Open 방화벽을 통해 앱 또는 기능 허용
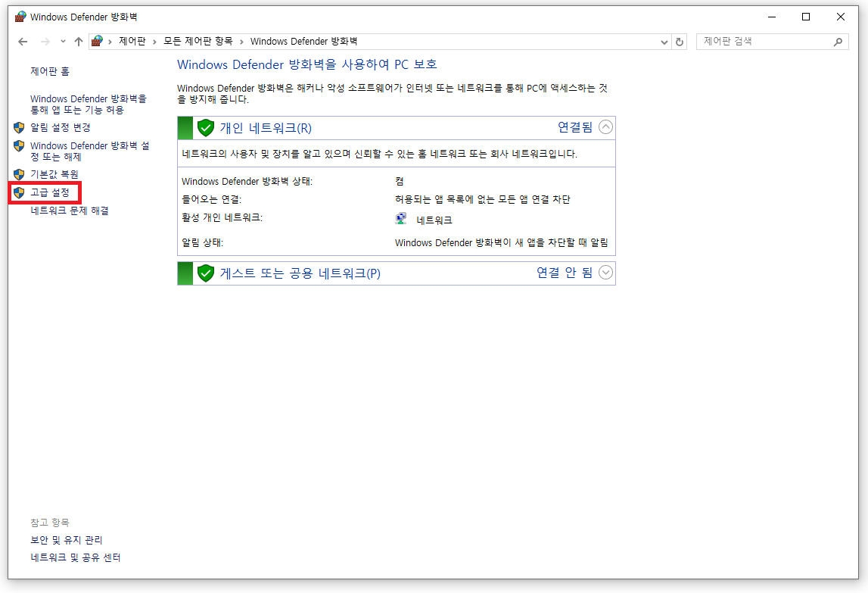This screenshot has height=593, width=868. (89, 105)
